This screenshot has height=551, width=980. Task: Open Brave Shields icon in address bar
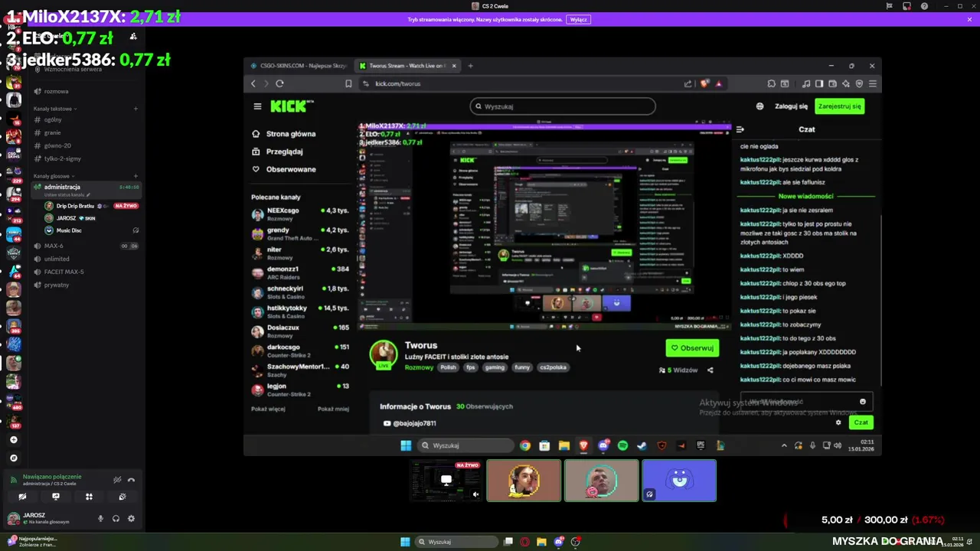(x=705, y=83)
